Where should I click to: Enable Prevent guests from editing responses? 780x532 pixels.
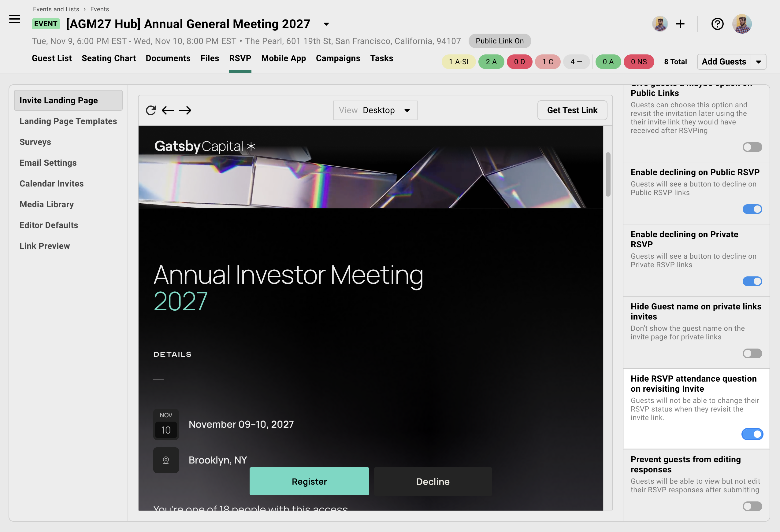[752, 506]
